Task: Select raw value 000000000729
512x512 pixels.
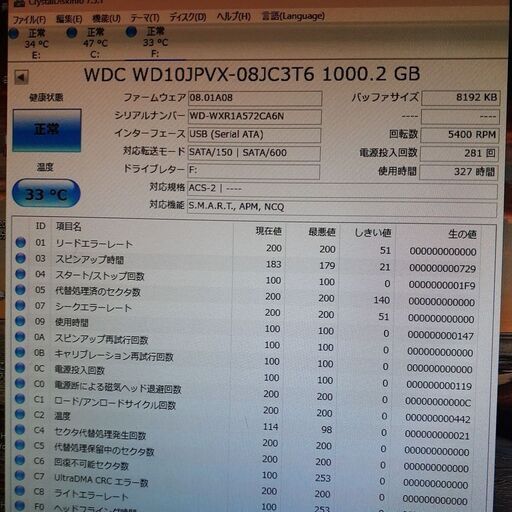Action: [x=443, y=269]
